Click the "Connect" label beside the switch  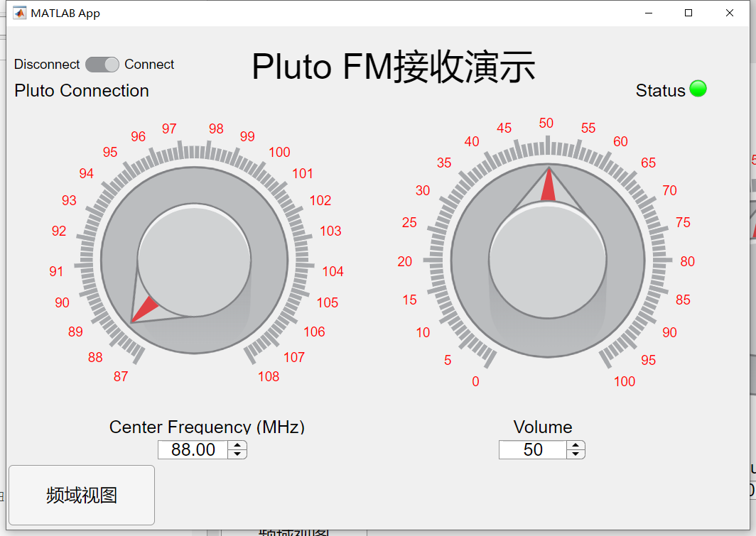point(149,65)
